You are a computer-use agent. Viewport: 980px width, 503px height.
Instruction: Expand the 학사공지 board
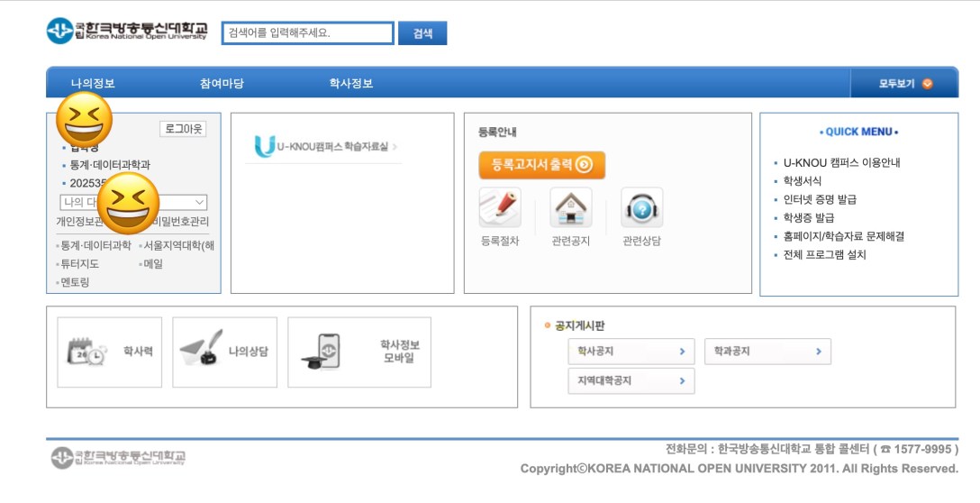[x=631, y=352]
